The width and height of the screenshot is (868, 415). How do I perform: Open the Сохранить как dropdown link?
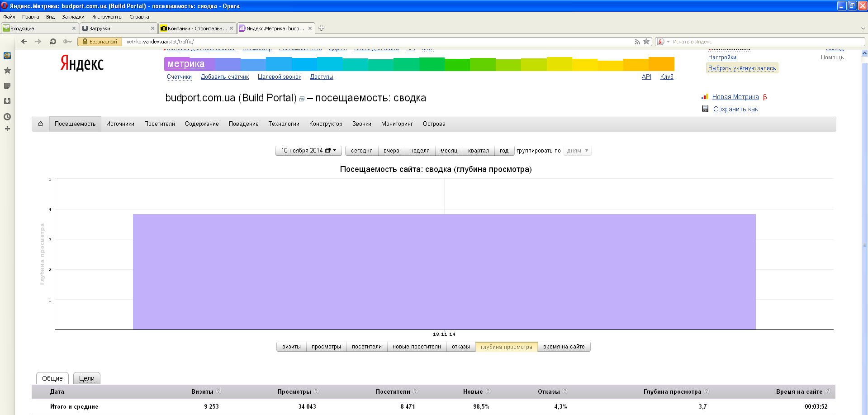(x=735, y=109)
